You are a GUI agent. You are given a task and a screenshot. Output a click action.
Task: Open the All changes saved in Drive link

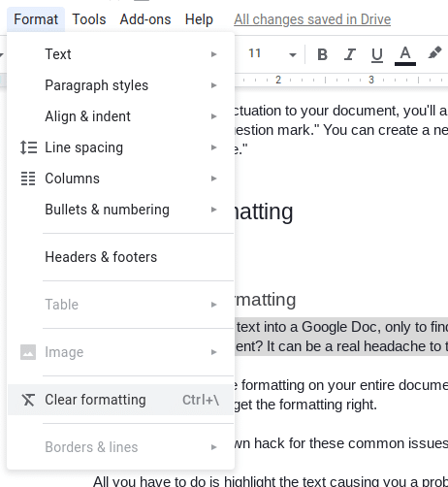point(312,19)
